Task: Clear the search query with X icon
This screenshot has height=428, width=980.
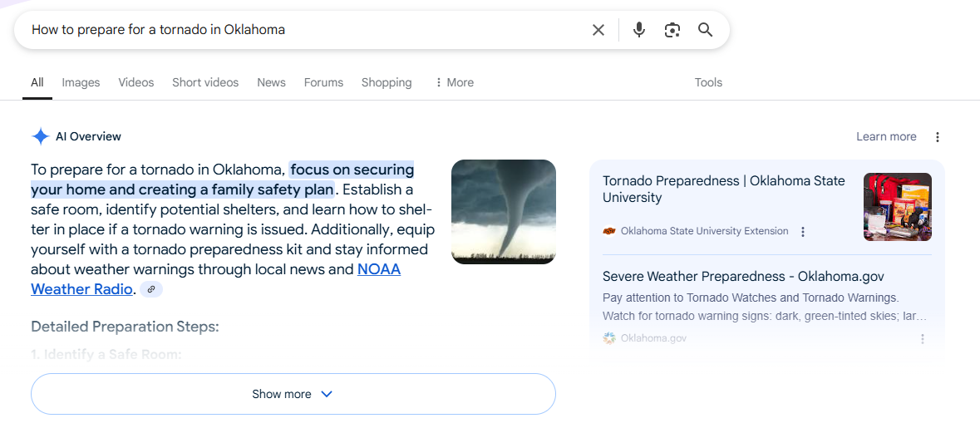Action: [x=598, y=30]
